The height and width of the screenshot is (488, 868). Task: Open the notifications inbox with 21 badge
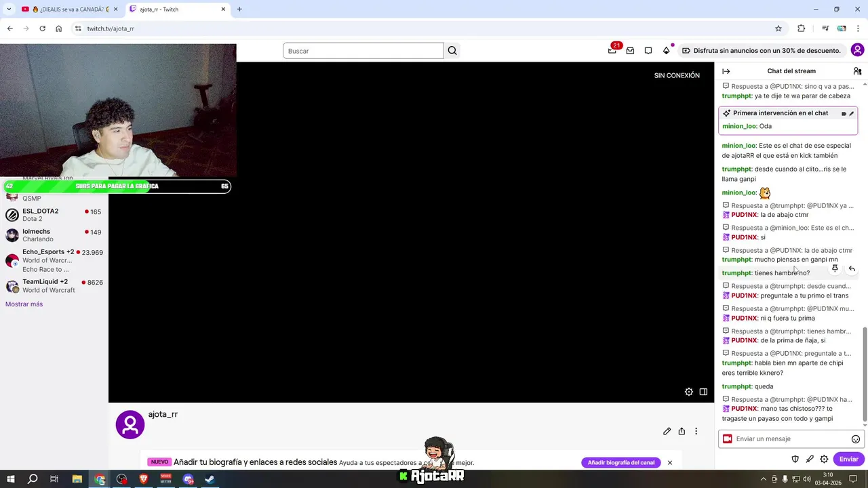[612, 50]
